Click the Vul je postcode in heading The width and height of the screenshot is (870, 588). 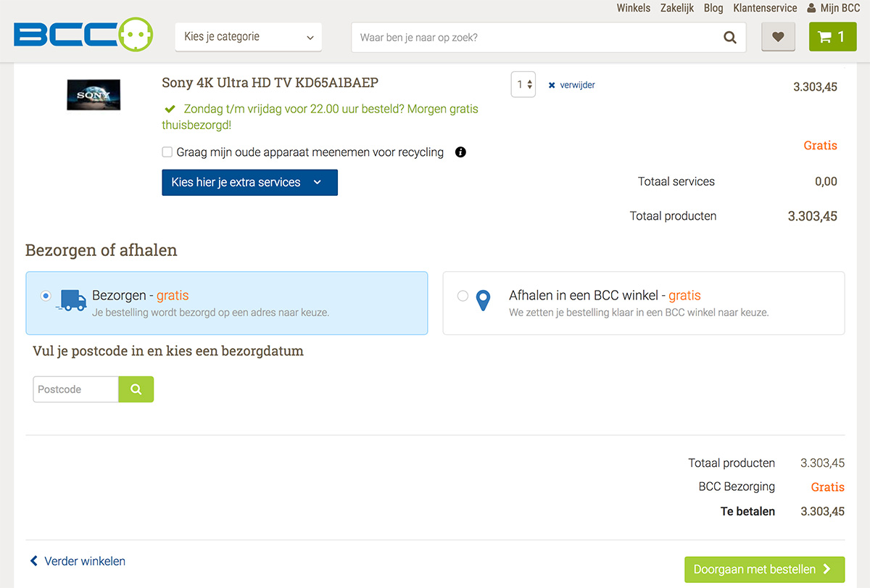point(168,352)
